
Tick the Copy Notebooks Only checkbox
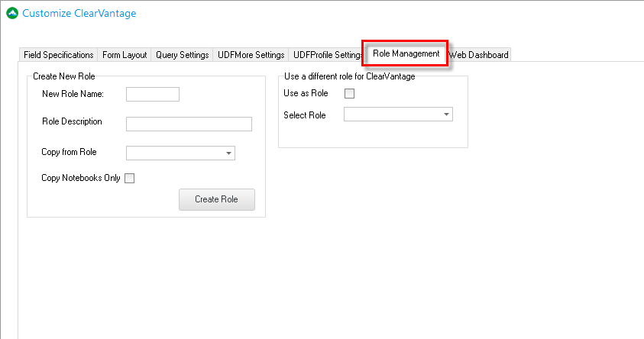(129, 178)
